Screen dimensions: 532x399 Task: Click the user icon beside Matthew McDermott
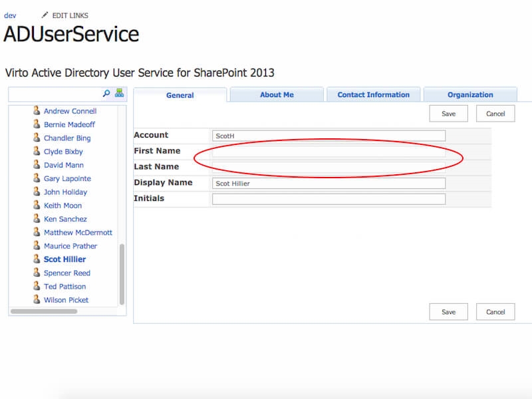37,232
